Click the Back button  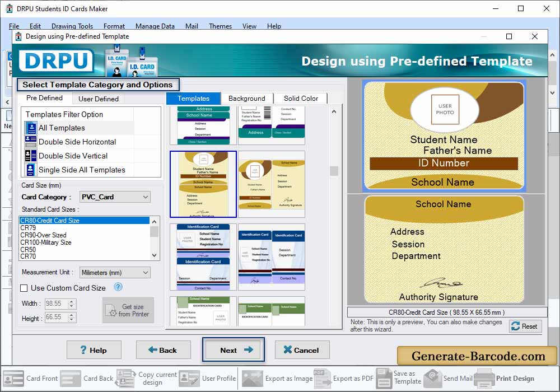pyautogui.click(x=163, y=350)
